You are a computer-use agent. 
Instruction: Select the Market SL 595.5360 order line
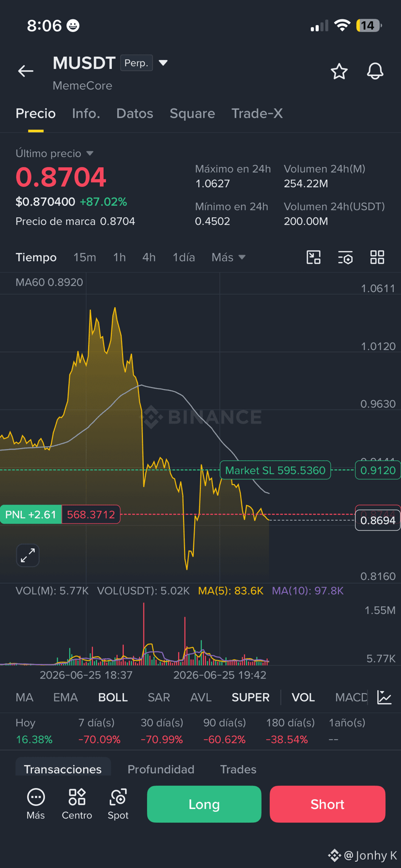click(275, 470)
